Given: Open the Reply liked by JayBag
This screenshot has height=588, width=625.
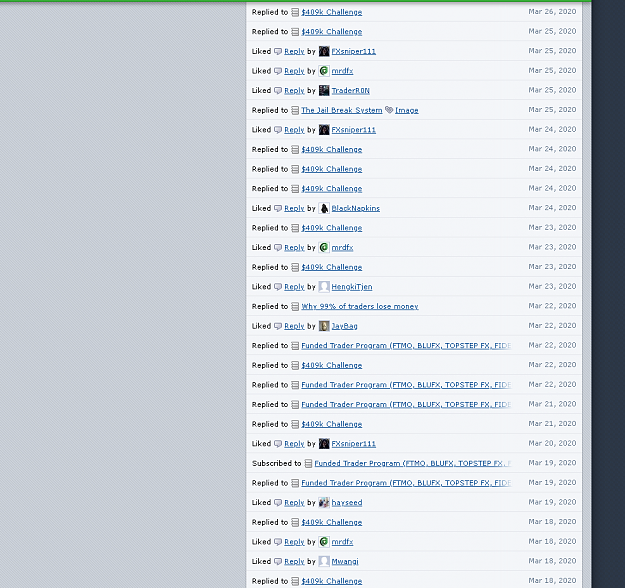Looking at the screenshot, I should click(x=294, y=326).
